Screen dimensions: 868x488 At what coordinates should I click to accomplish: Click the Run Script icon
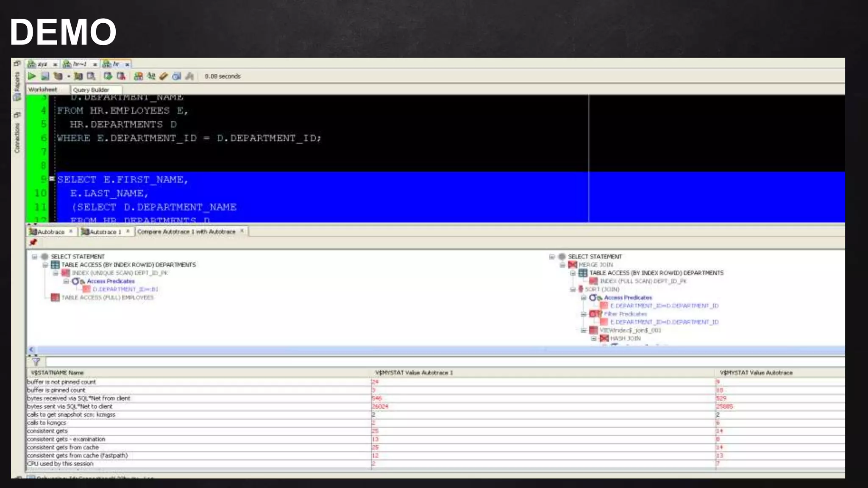point(45,76)
